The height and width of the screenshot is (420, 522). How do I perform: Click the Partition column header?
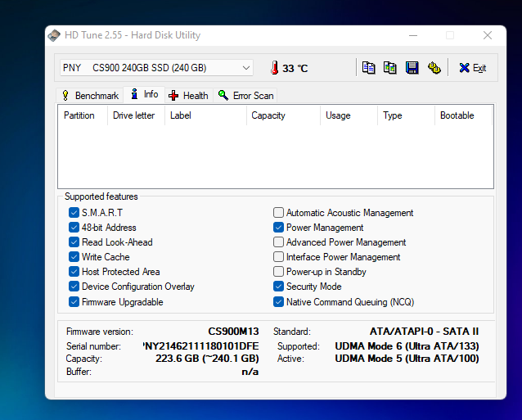click(83, 115)
